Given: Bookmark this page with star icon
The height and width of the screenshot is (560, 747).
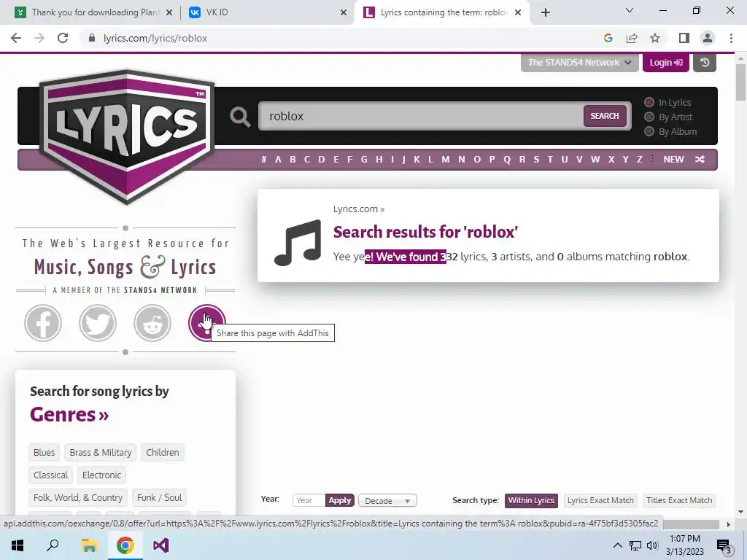Looking at the screenshot, I should [655, 38].
